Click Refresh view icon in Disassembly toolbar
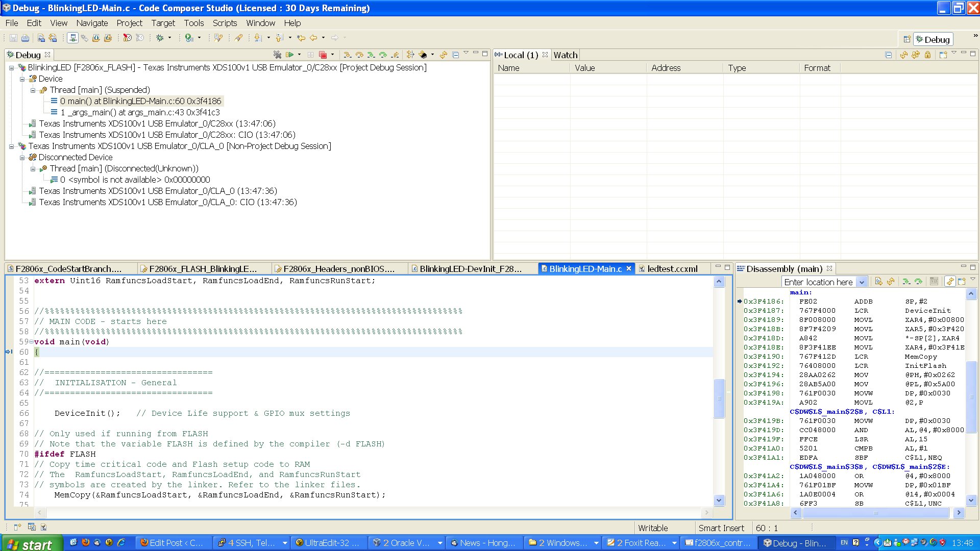This screenshot has height=551, width=980. [891, 282]
